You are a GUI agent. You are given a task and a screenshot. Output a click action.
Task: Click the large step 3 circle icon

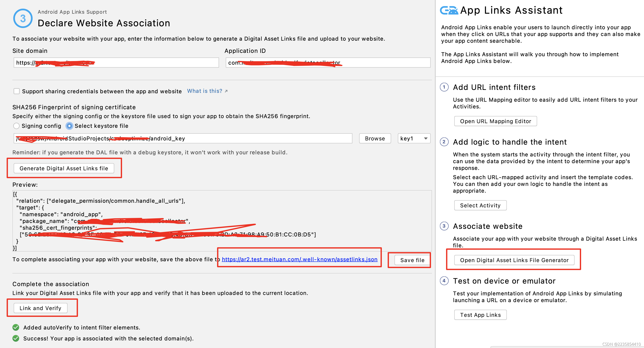click(23, 18)
